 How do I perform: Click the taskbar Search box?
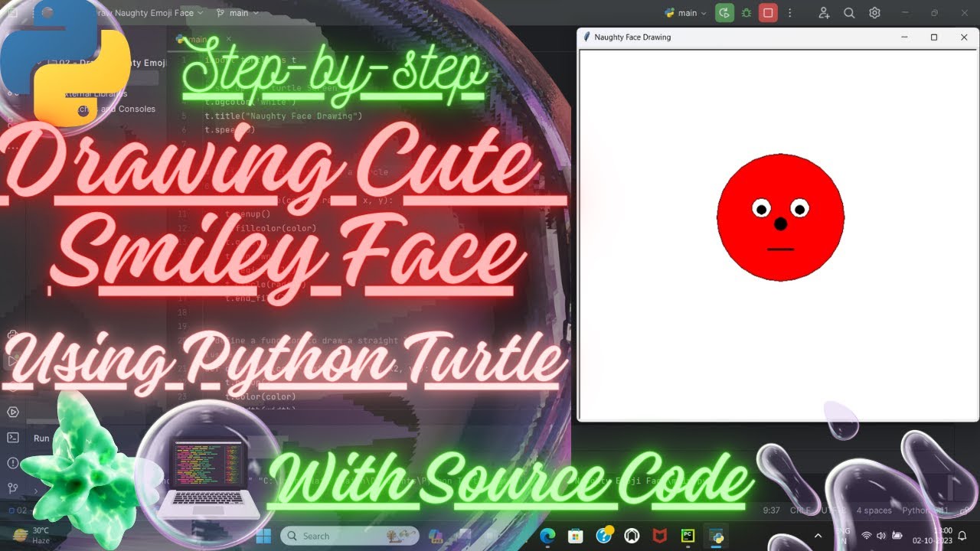[349, 536]
